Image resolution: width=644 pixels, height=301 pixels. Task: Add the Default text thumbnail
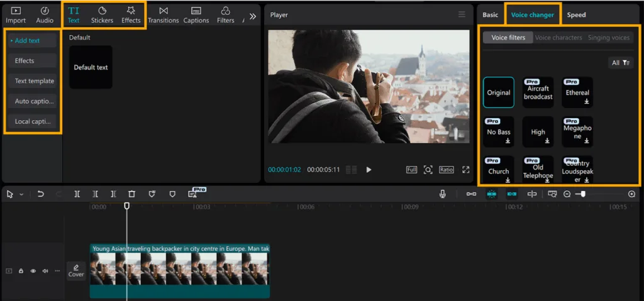(91, 67)
